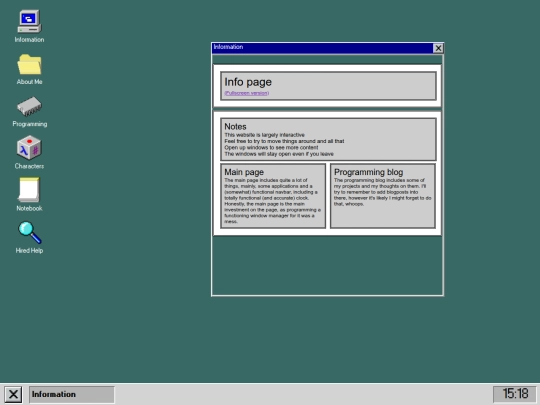Launch the Hired Help magnifier icon
Screen dimensions: 540x405
click(29, 232)
